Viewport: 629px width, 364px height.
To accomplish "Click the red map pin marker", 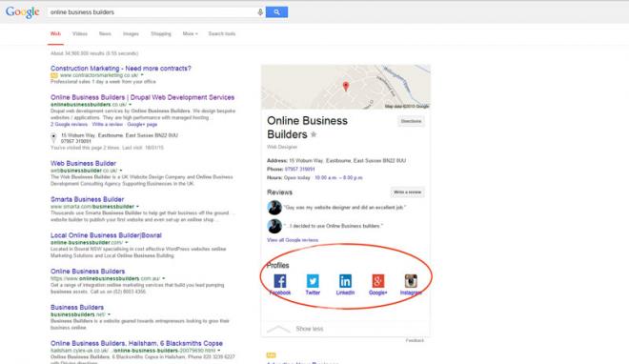I will (345, 86).
